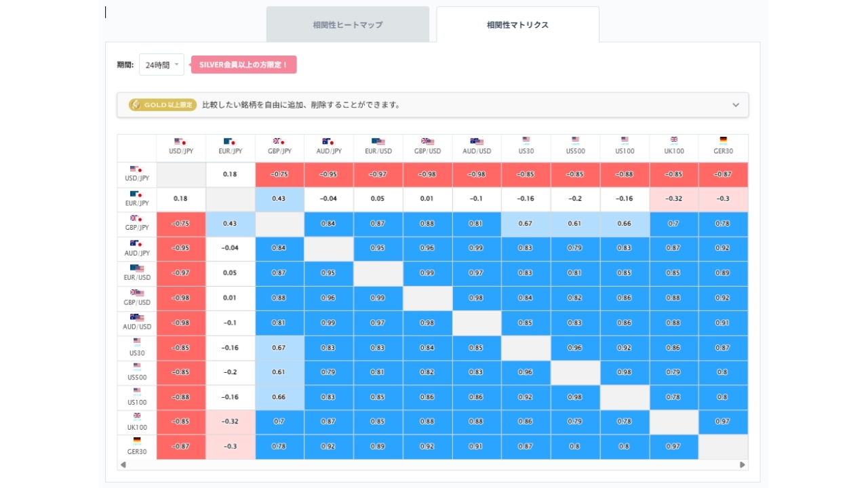Expand the GOLD以上限定 panel chevron
Viewport: 868px width, 488px height.
click(736, 105)
